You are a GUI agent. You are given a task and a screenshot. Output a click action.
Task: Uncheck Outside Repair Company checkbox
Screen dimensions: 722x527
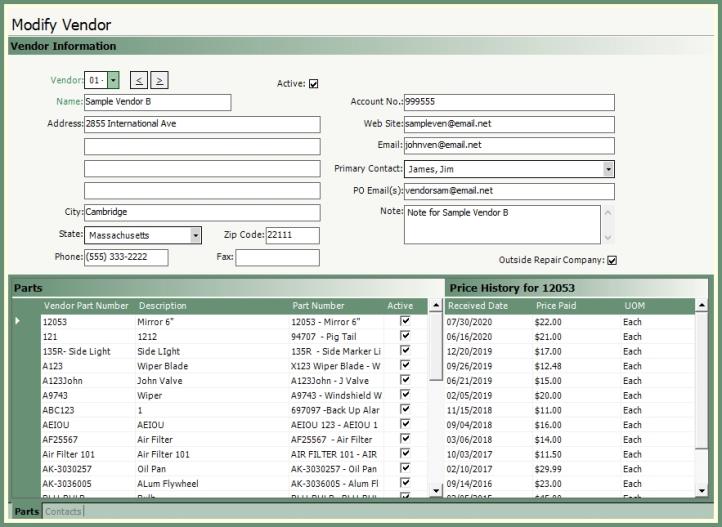(612, 261)
